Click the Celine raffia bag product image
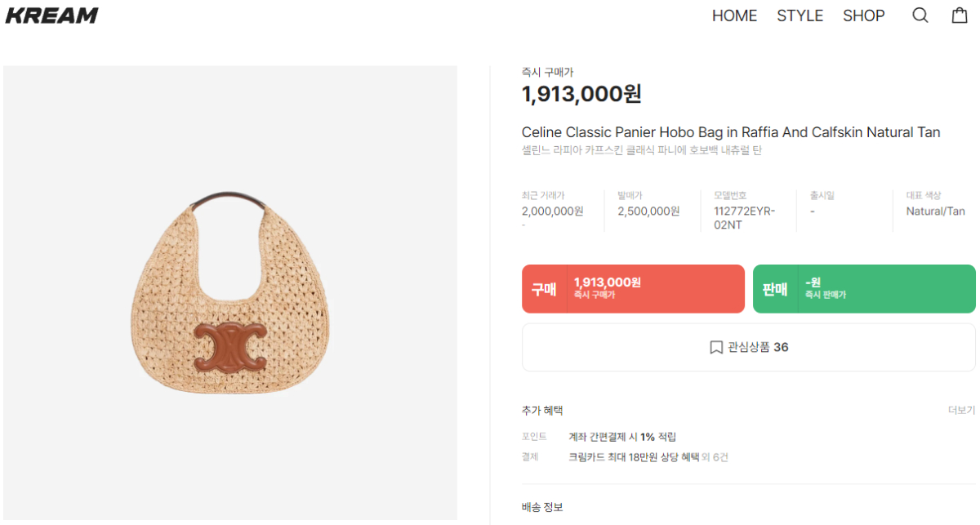This screenshot has height=525, width=980. (230, 294)
